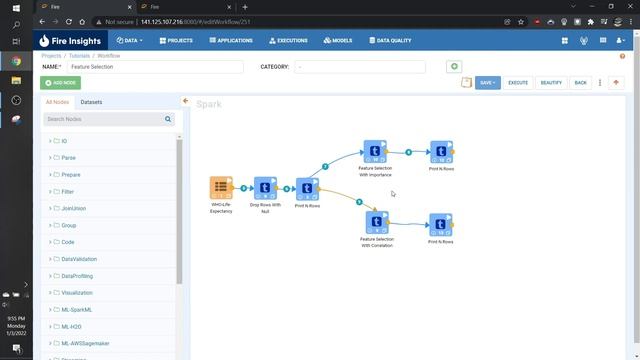Screen dimensions: 640x360
Task: Select Feature Selection With Correlation node
Action: [377, 222]
